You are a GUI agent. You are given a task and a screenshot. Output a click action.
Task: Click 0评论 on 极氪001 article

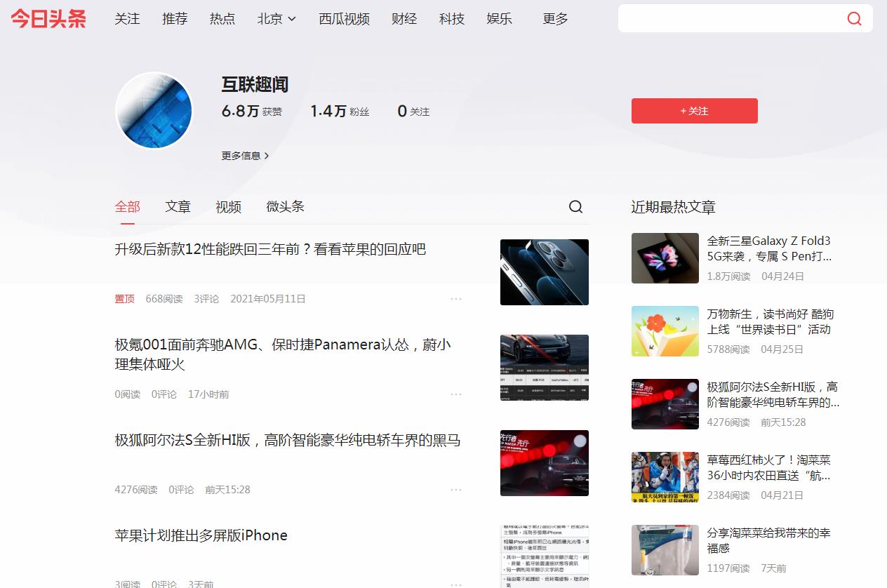coord(164,394)
